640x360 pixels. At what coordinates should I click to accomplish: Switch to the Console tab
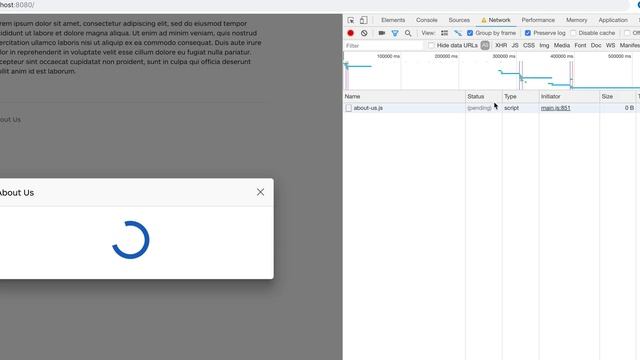427,20
